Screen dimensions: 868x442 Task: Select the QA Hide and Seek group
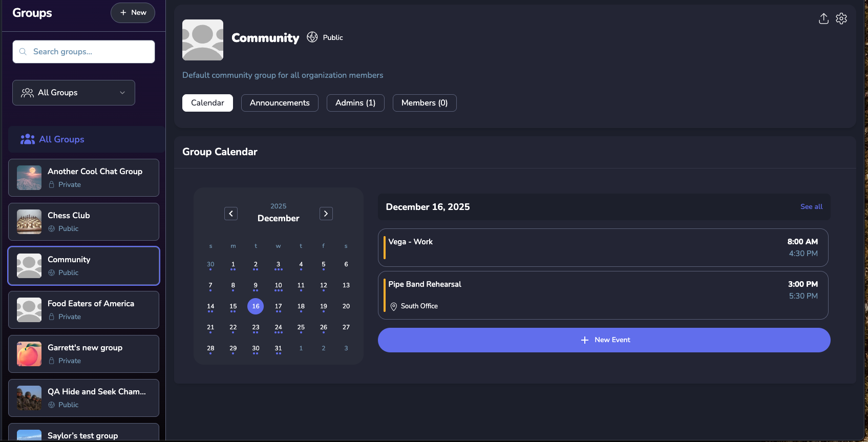tap(84, 398)
